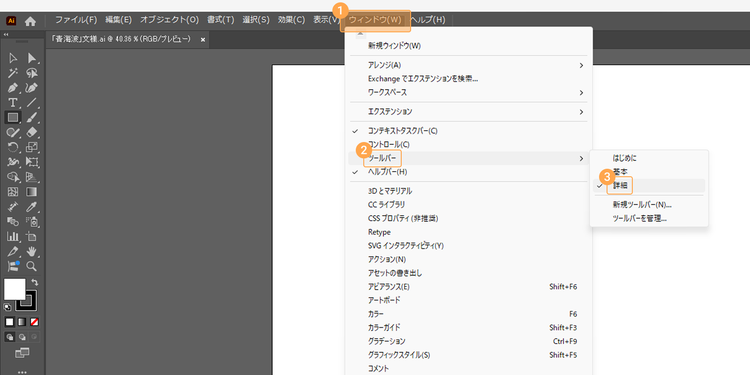Open the オブジェクト(O) menu

click(x=169, y=20)
